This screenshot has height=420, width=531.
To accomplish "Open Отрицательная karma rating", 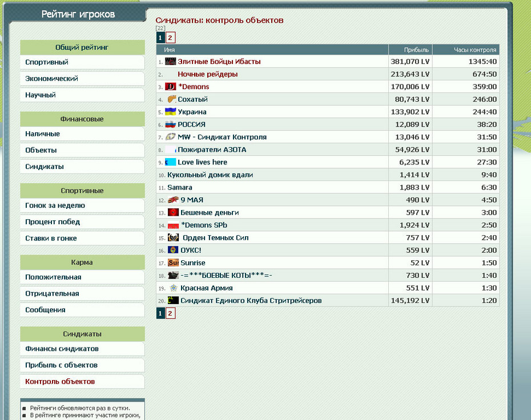I will coord(82,293).
